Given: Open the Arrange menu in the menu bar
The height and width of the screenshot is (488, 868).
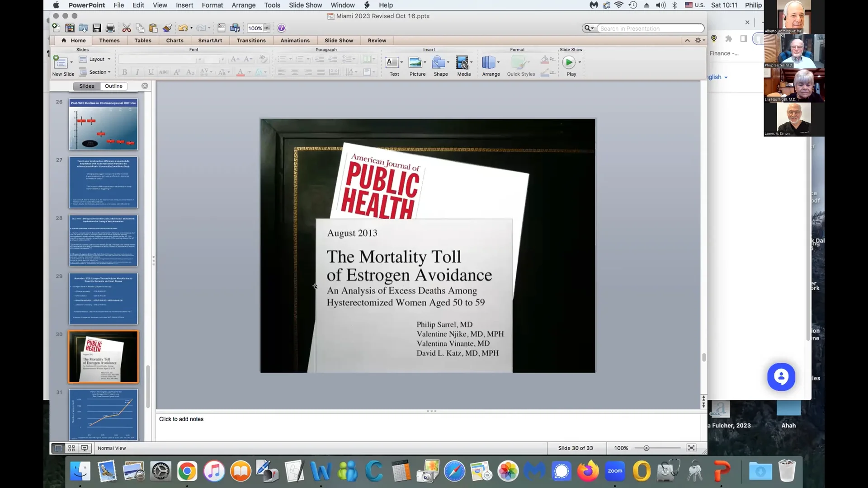Looking at the screenshot, I should pyautogui.click(x=243, y=5).
